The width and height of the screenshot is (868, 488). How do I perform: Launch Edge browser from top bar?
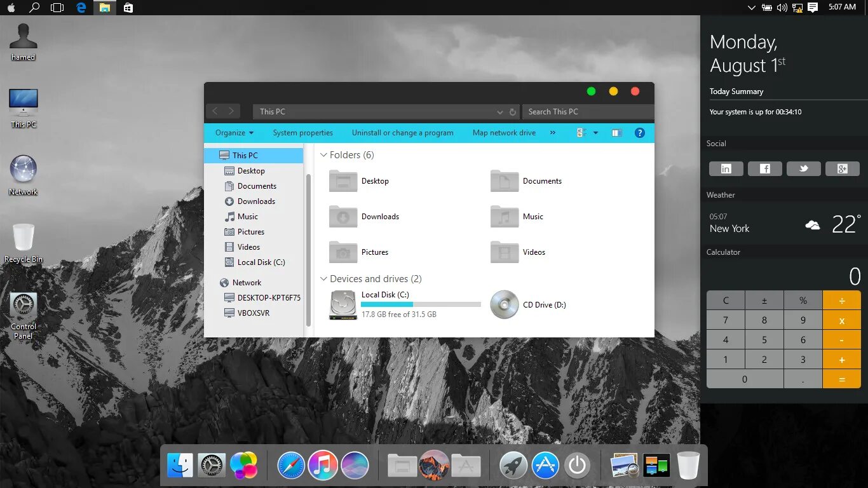coord(81,8)
